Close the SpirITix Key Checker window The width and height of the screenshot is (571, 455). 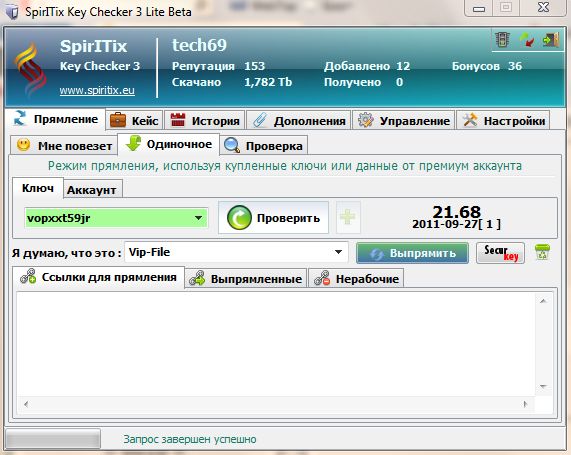543,8
